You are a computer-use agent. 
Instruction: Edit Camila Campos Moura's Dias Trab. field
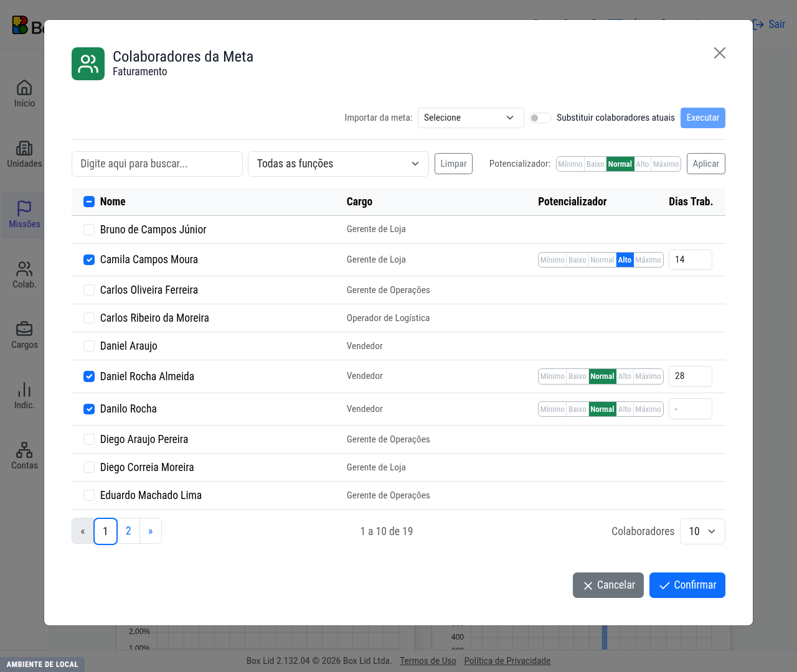click(691, 259)
